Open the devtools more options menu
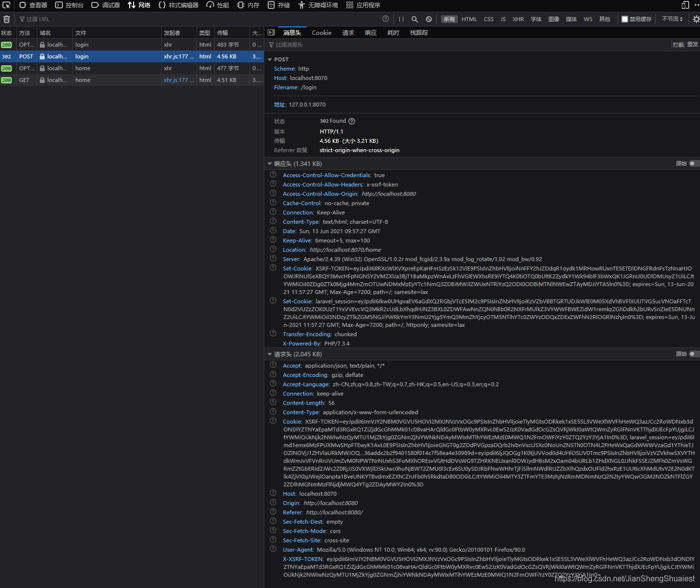 pos(697,5)
